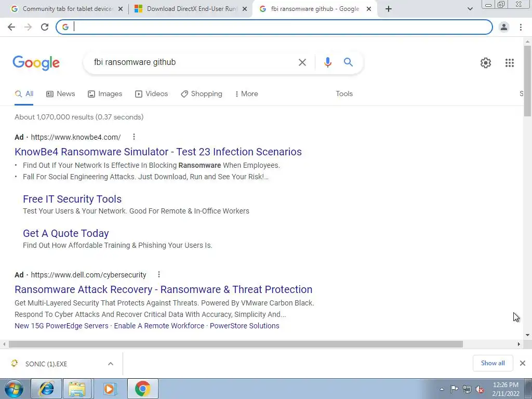Switch to the News tab
532x399 pixels.
[60, 94]
